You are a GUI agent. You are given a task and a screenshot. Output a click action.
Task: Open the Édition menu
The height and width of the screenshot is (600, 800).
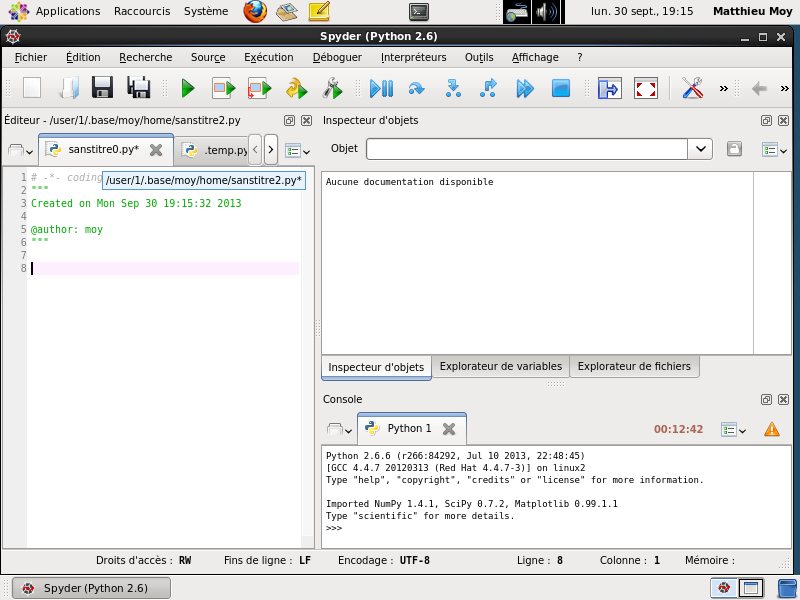[83, 57]
